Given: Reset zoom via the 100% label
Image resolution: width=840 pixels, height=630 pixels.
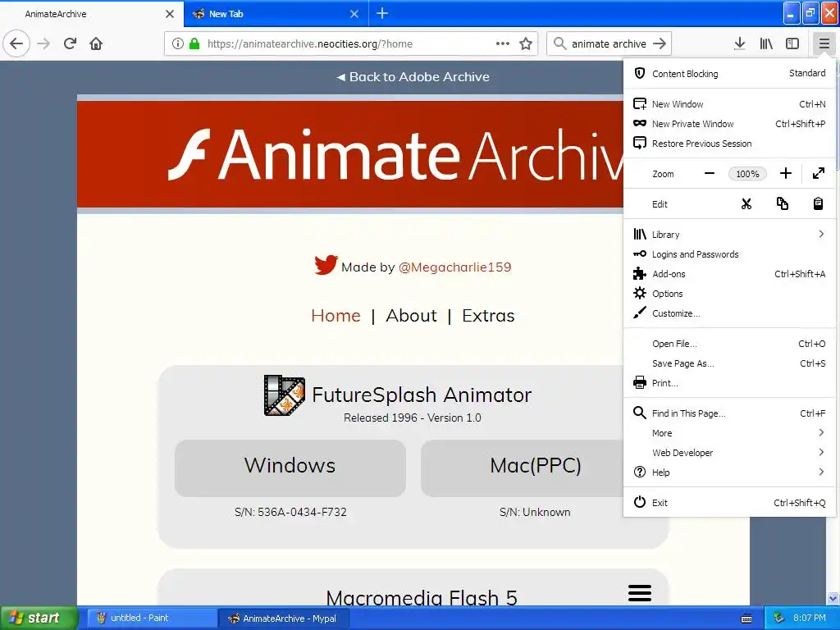Looking at the screenshot, I should (747, 174).
